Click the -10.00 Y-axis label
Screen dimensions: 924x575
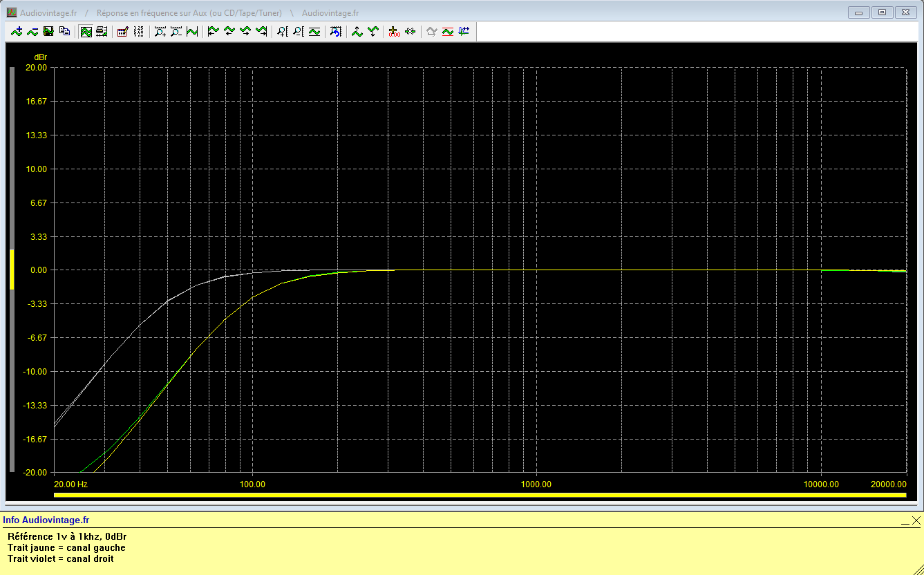[35, 372]
